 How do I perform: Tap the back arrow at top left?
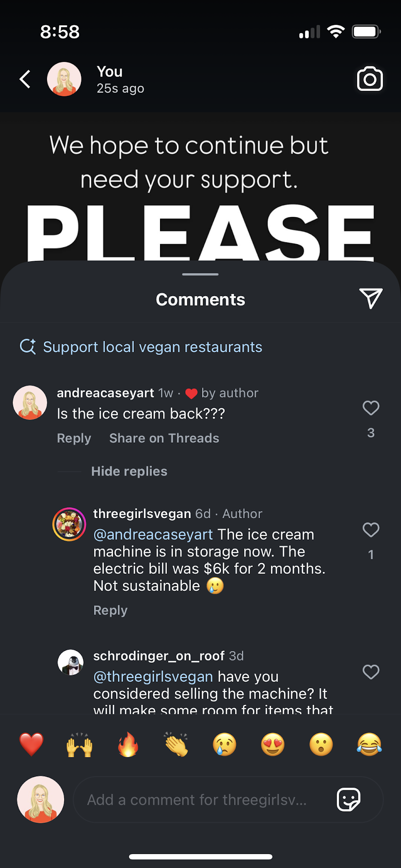point(25,79)
